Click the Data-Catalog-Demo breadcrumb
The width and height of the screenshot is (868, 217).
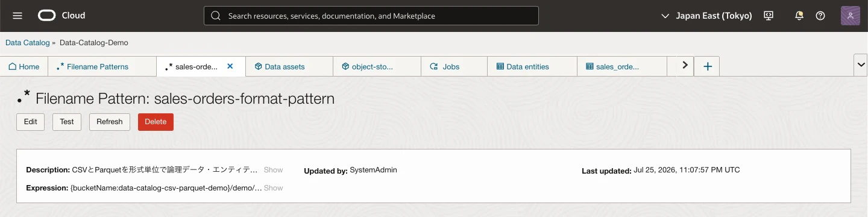94,43
